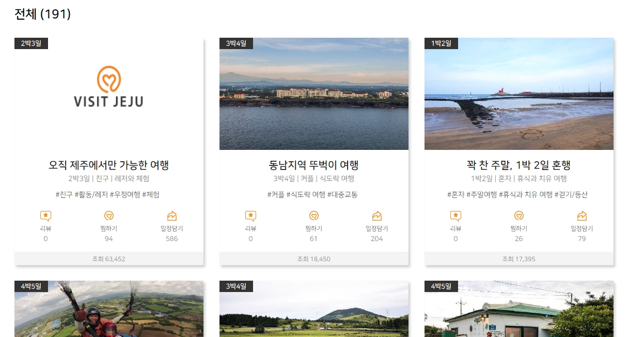Click the 2박3일 badge on the first card
The height and width of the screenshot is (337, 644).
pyautogui.click(x=31, y=43)
